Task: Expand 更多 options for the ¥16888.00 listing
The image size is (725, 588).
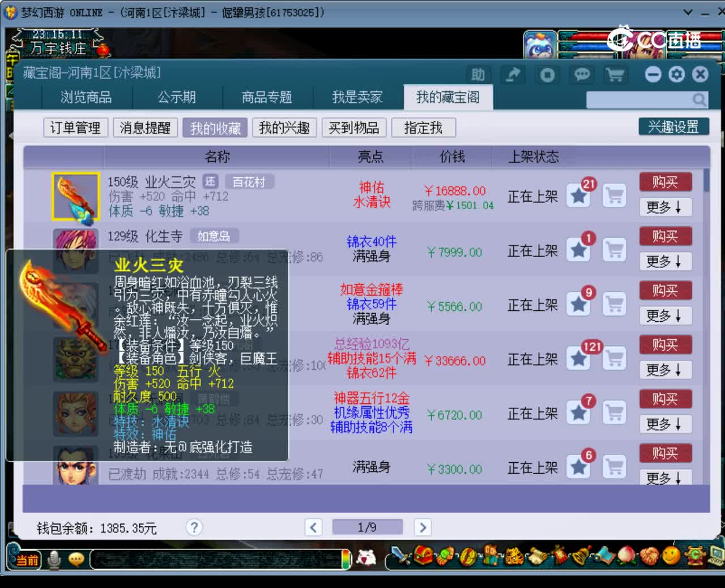Action: tap(666, 207)
